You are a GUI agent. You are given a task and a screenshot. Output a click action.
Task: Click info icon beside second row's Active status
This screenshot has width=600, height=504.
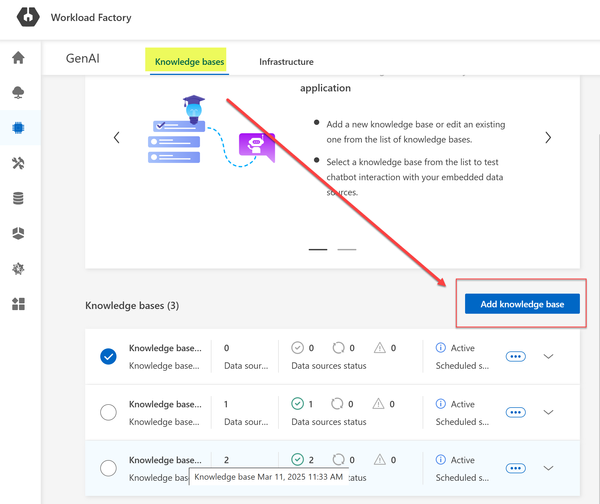[440, 404]
